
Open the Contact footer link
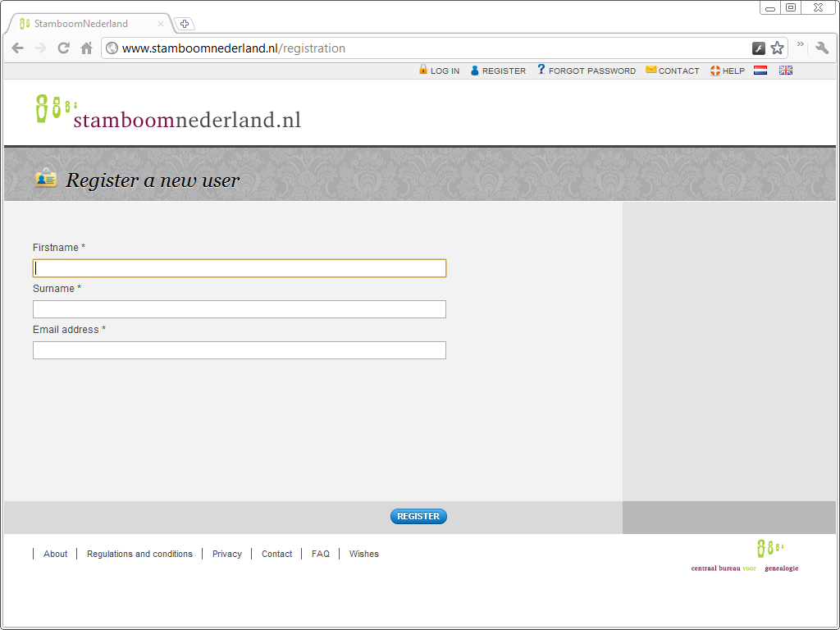click(277, 554)
